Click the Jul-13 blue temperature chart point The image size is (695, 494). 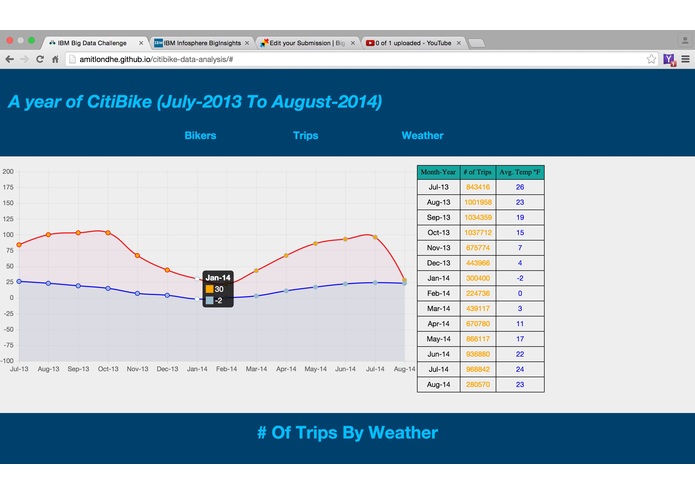tap(19, 281)
